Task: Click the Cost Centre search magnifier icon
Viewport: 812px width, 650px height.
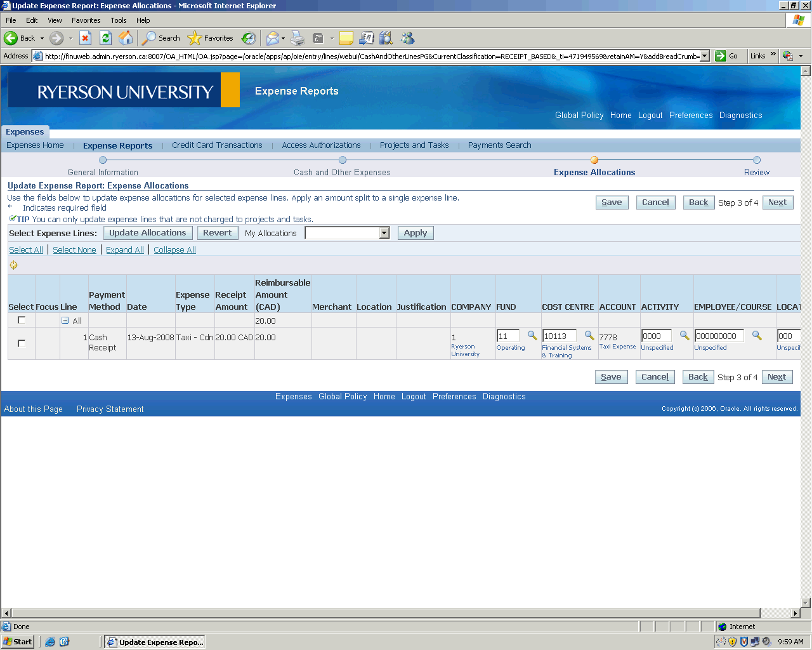Action: coord(589,336)
